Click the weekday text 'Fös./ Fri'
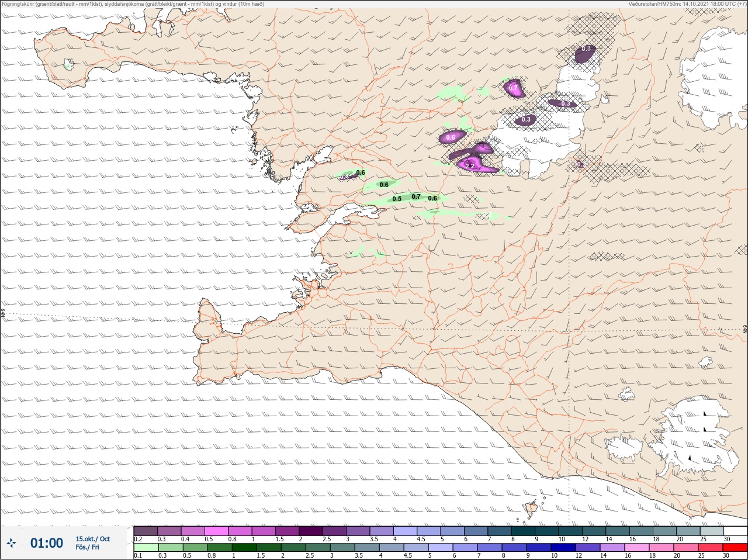 [87, 547]
